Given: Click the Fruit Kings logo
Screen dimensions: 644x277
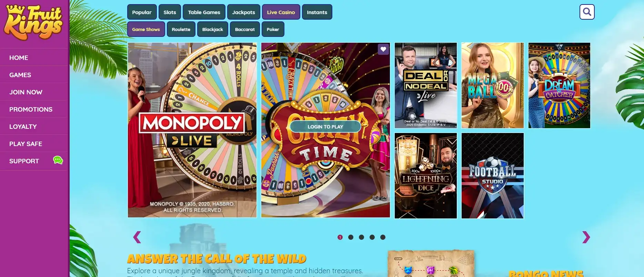Looking at the screenshot, I should [33, 22].
